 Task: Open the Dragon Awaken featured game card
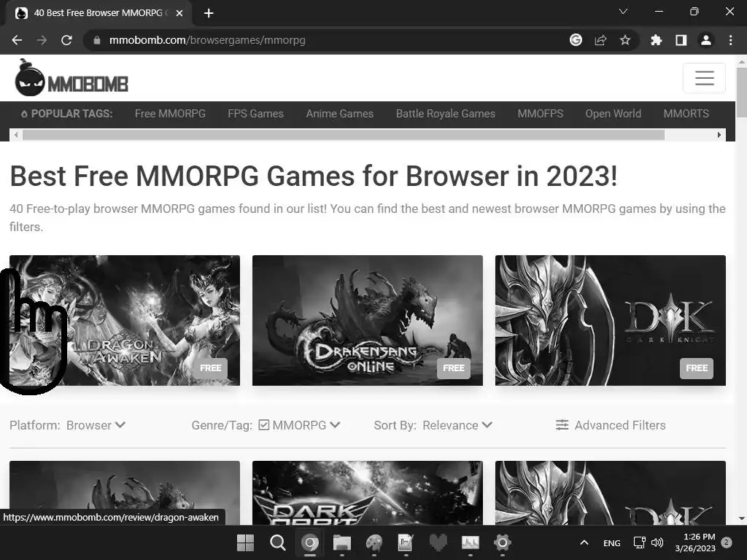[125, 321]
